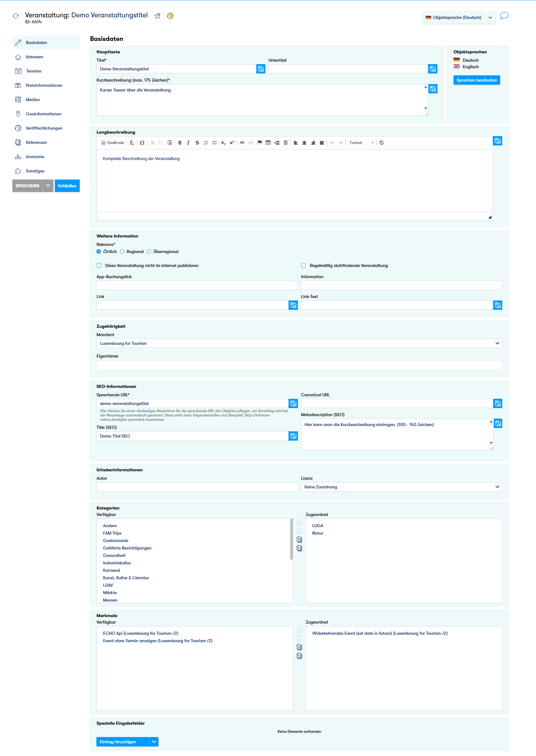Image resolution: width=536 pixels, height=756 pixels.
Task: Insert a hyperlink using the link icon
Action: [242, 143]
